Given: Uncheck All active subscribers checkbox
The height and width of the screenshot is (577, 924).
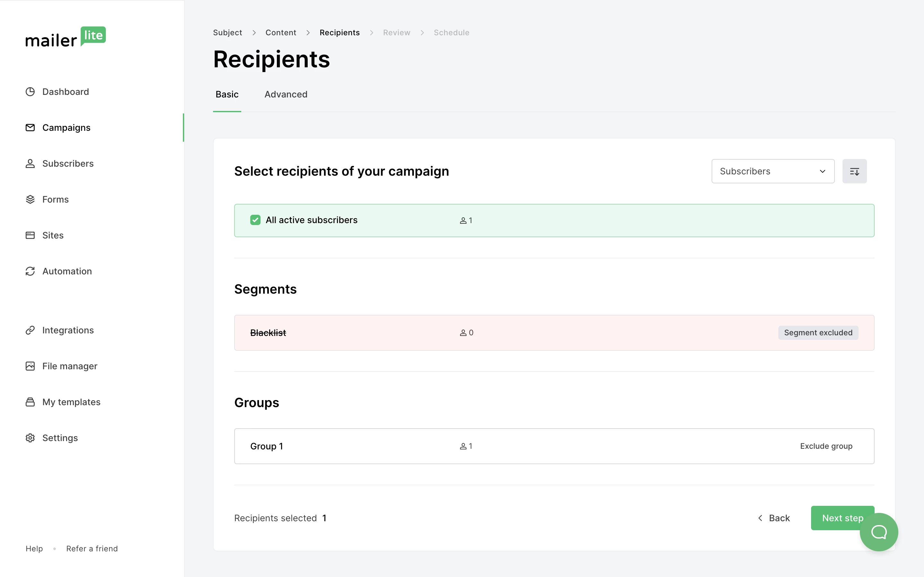Looking at the screenshot, I should pos(255,220).
